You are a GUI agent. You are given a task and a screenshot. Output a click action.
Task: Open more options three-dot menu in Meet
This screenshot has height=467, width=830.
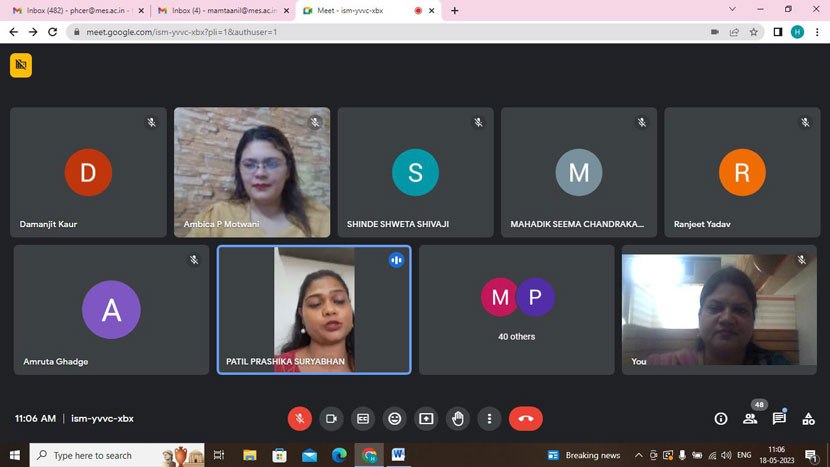coord(489,419)
